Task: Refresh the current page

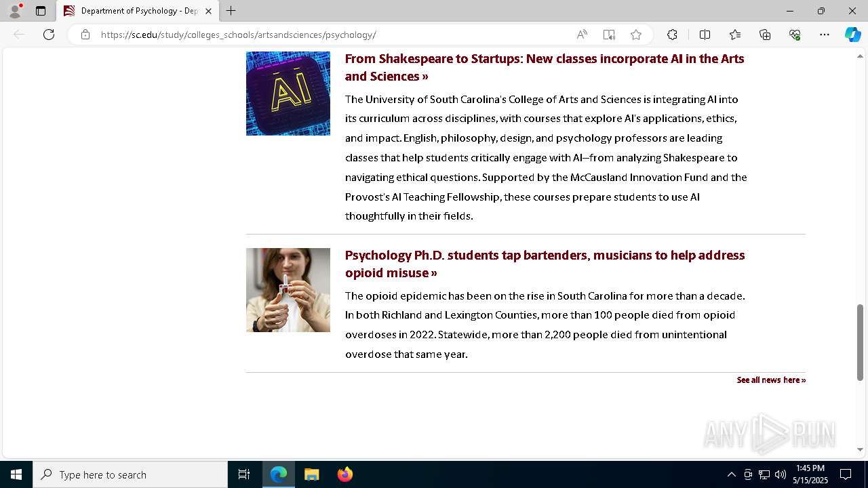Action: click(x=49, y=35)
